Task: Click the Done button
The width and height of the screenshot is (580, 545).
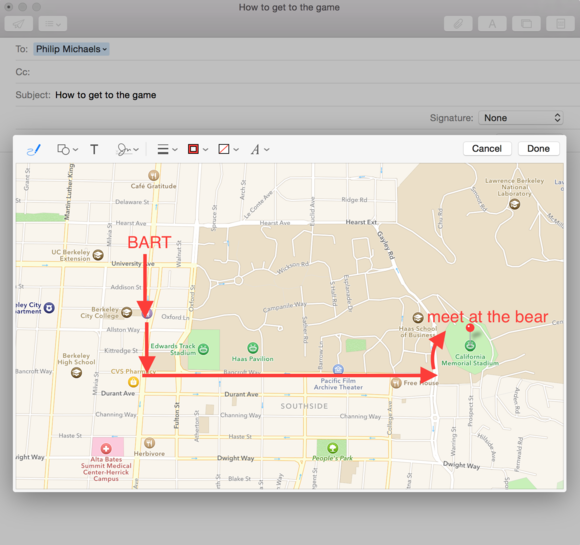Action: tap(538, 149)
